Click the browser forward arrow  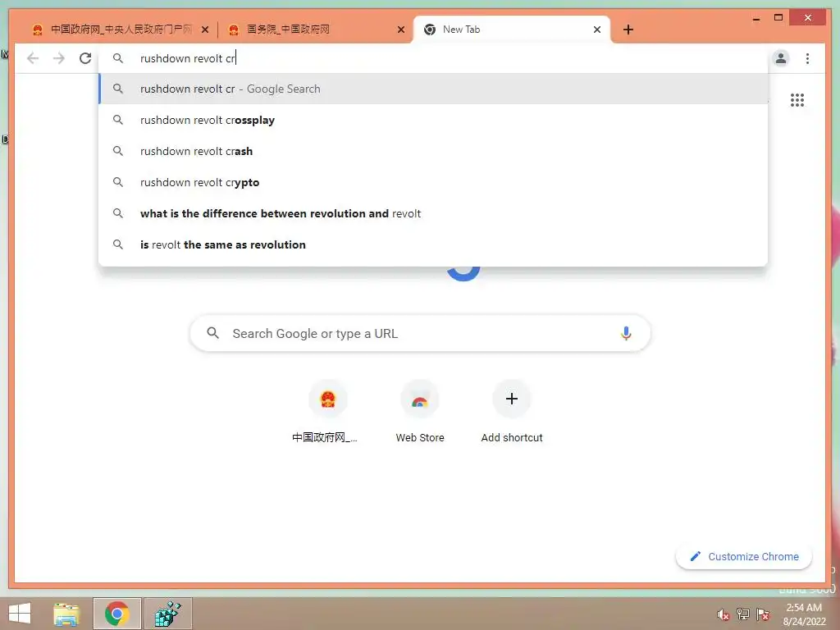pos(59,58)
